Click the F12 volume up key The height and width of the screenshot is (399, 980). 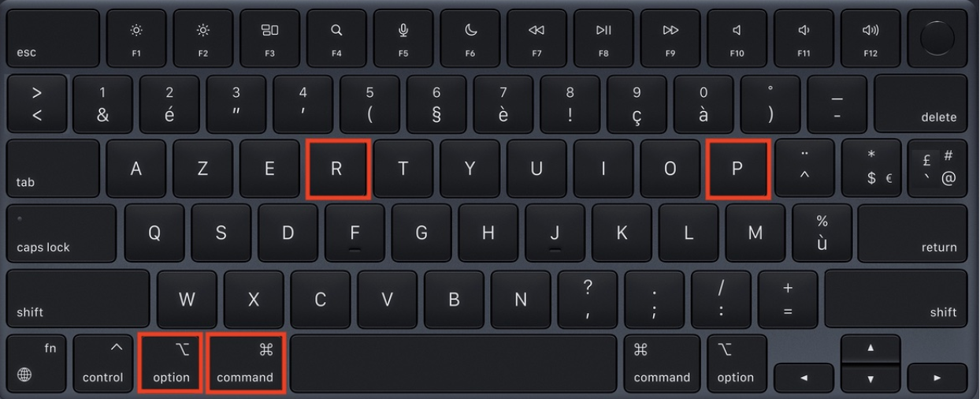pyautogui.click(x=870, y=39)
